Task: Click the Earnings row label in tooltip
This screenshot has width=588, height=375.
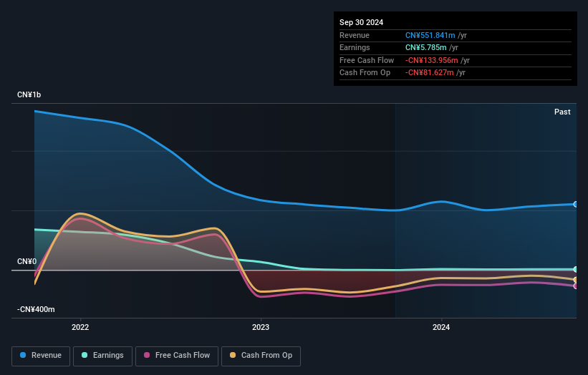Action: tap(355, 47)
